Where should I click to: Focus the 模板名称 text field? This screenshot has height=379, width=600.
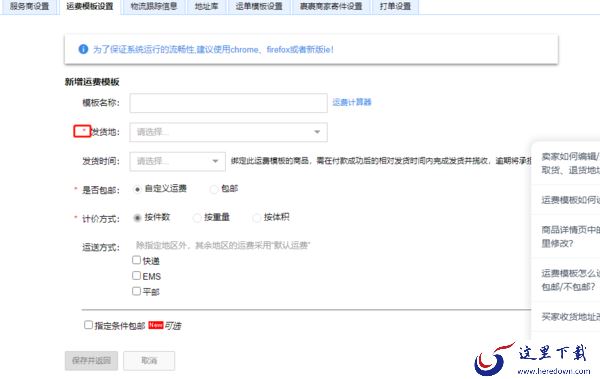(228, 103)
